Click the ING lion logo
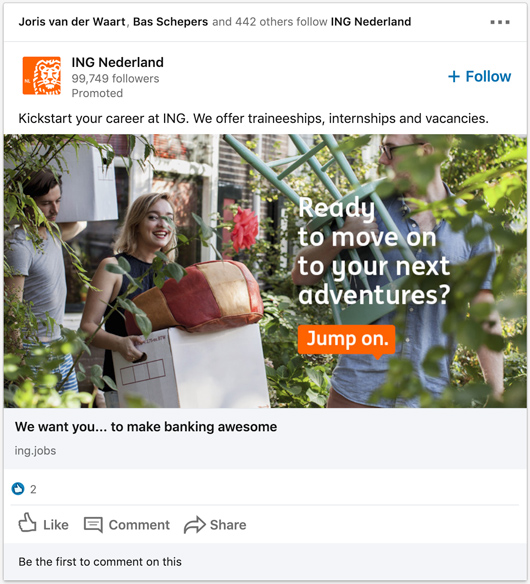Viewport: 530px width, 584px height. click(x=42, y=76)
